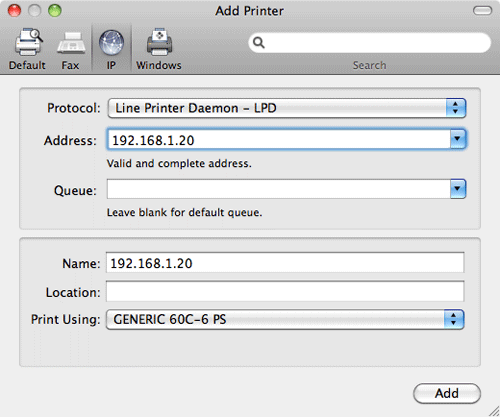Select the IP globe icon
The image size is (500, 417).
(111, 43)
